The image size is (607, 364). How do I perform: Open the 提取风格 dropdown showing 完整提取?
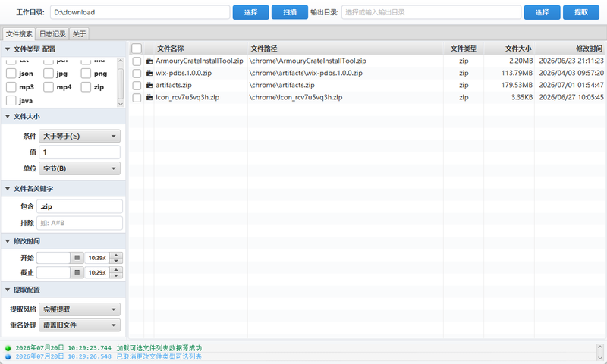[x=80, y=309]
